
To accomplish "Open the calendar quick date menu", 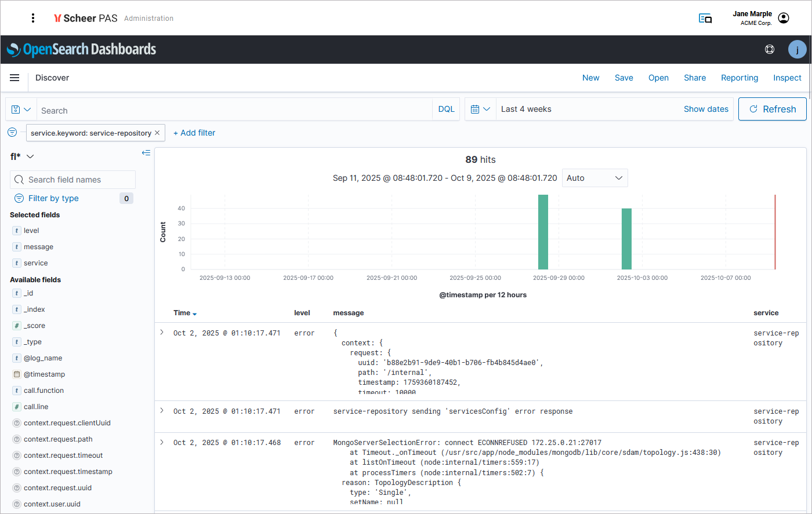I will [x=480, y=109].
